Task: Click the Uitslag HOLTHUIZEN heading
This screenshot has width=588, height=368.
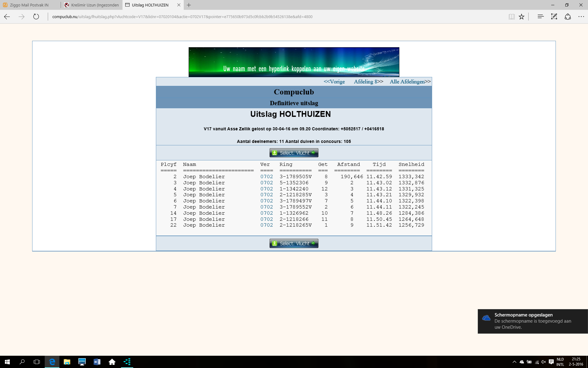Action: pos(290,114)
